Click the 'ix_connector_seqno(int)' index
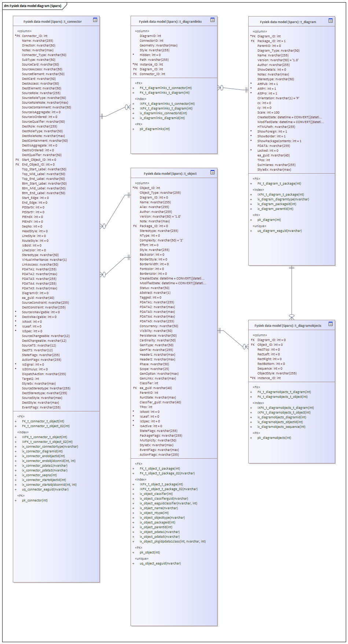This screenshot has width=348, height=644. coord(39,475)
